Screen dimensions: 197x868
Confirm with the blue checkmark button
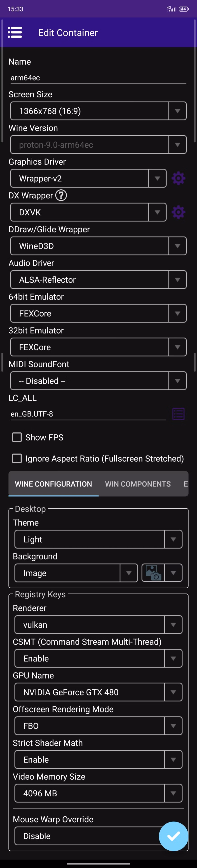click(x=174, y=836)
